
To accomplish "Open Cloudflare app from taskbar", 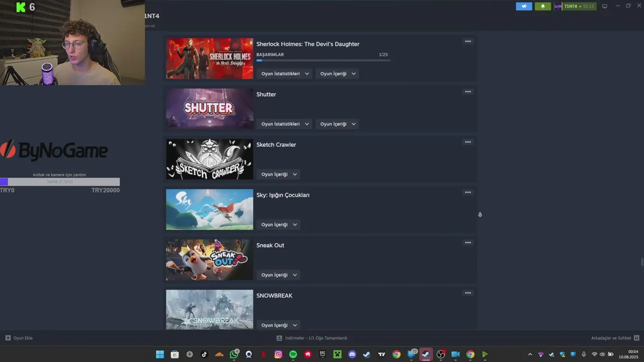I will coord(219,354).
